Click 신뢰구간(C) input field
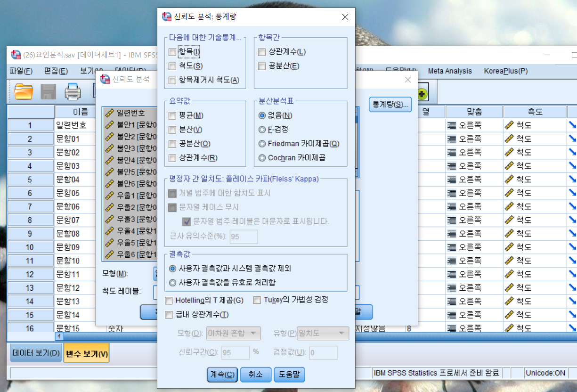 (x=236, y=352)
